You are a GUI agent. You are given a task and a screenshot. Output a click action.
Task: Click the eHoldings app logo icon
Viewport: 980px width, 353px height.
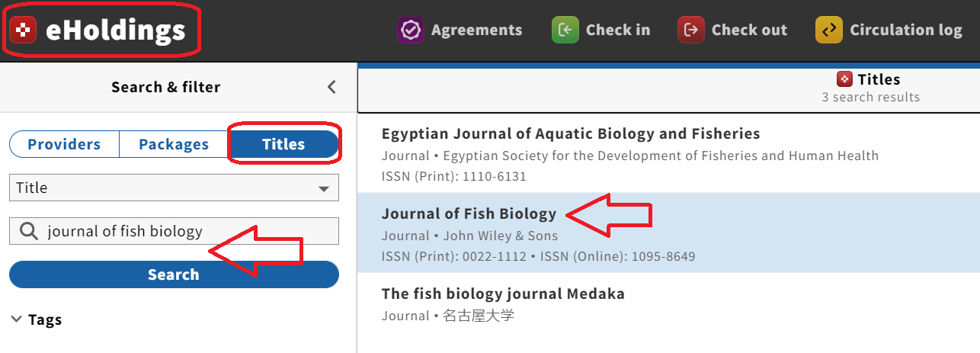[x=24, y=30]
